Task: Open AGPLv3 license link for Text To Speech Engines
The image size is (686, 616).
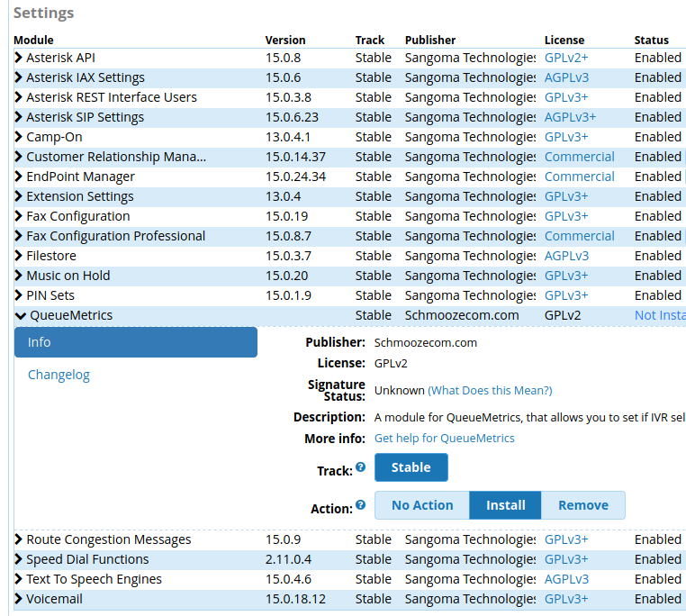Action: pyautogui.click(x=566, y=579)
